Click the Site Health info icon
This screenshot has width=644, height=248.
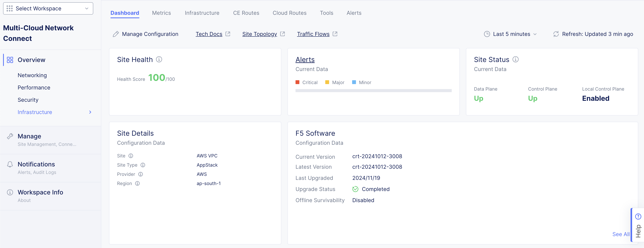click(159, 60)
